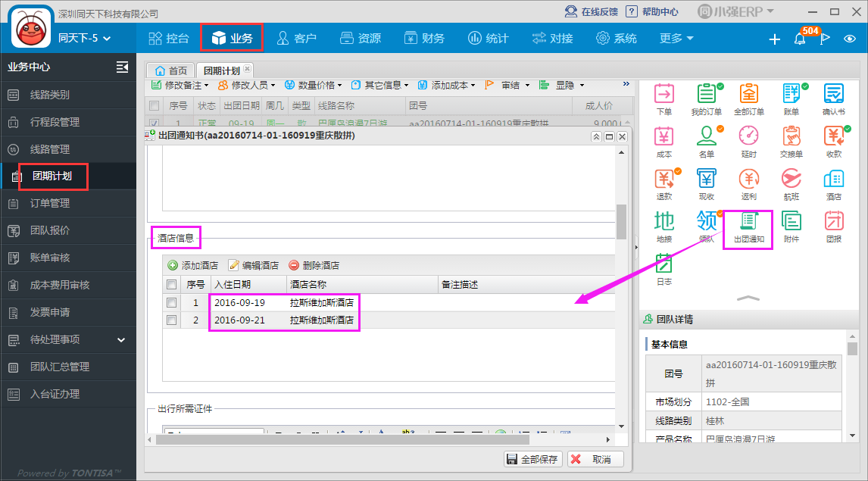The image size is (868, 481).
Task: Open the 日志 log icon
Action: [x=663, y=270]
